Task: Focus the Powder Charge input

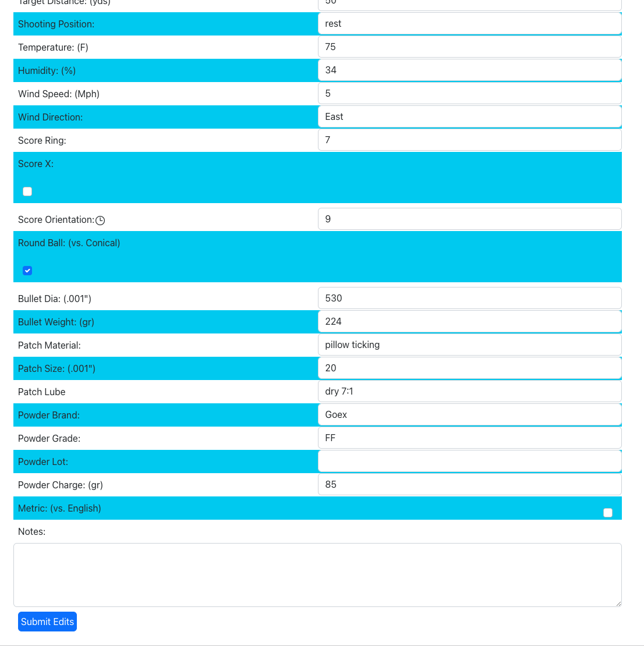Action: [469, 485]
